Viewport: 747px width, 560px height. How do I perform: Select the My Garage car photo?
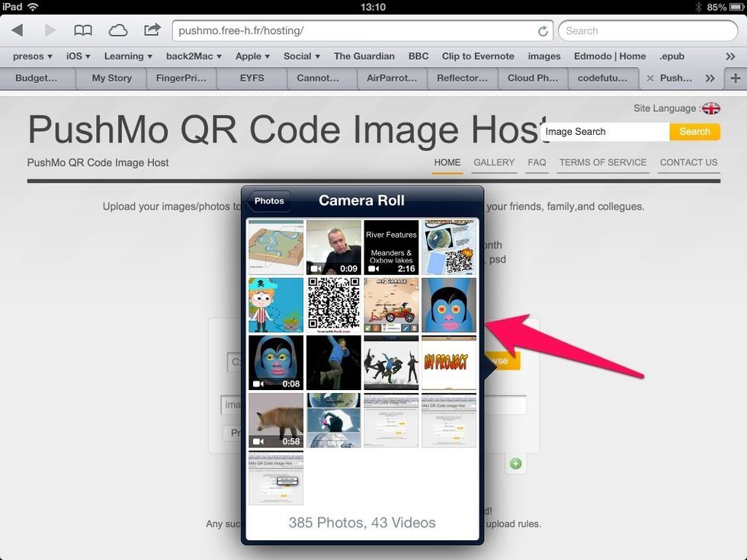[x=391, y=305]
